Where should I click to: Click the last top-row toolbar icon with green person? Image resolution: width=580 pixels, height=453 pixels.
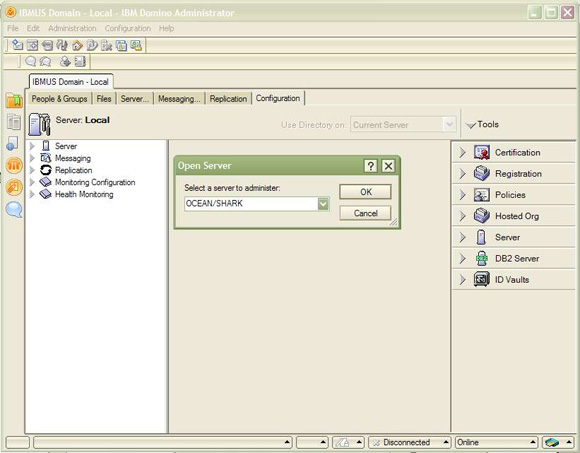[136, 45]
